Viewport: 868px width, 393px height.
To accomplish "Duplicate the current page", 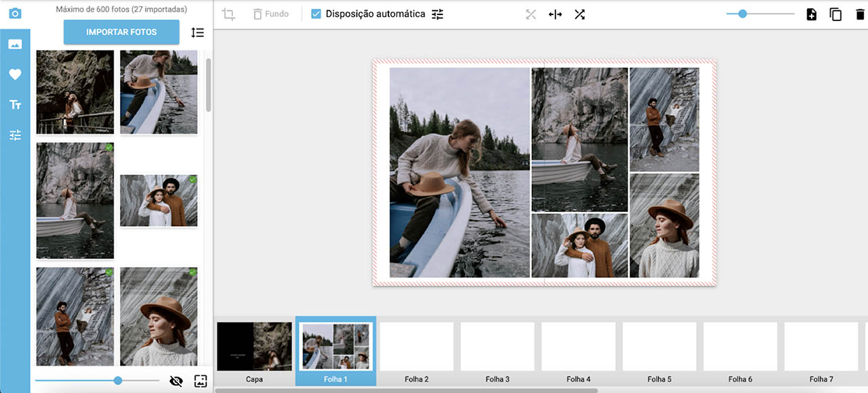I will pos(835,14).
